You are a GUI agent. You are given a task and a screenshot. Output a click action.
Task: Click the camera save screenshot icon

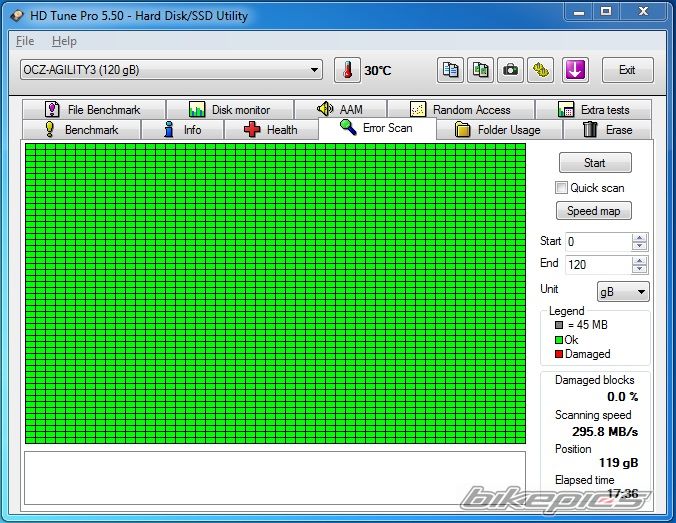[x=511, y=70]
